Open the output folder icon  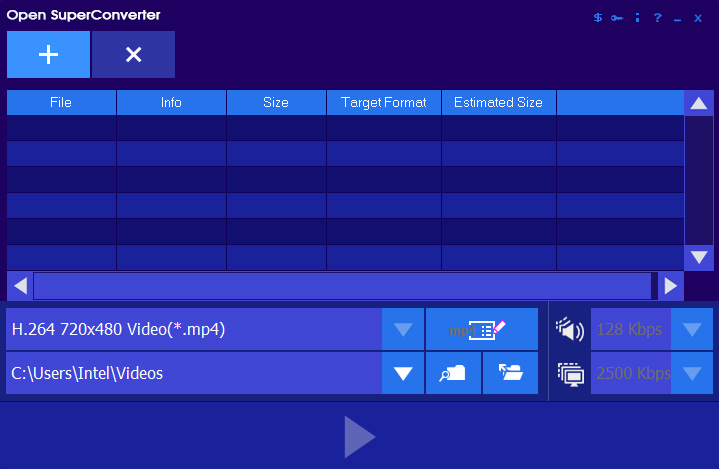(x=510, y=373)
